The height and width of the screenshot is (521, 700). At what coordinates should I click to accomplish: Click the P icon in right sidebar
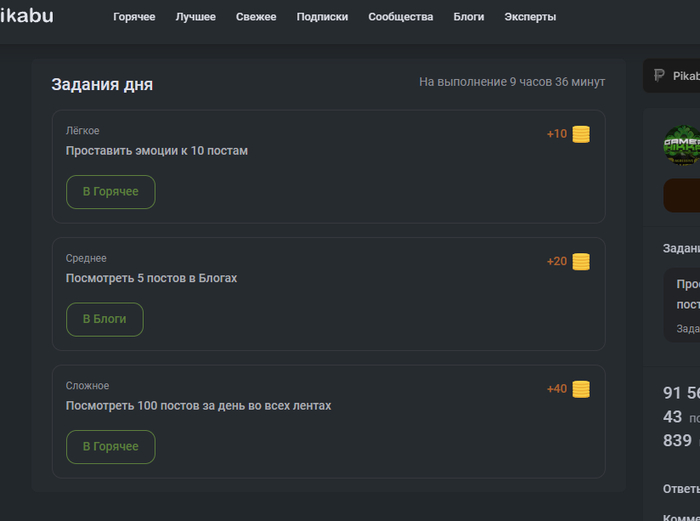tap(659, 76)
